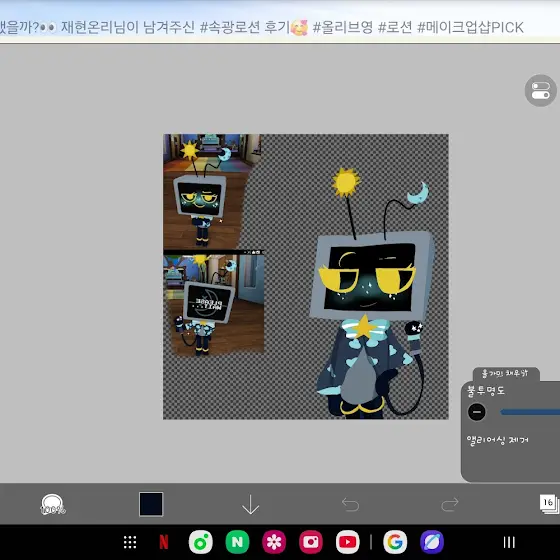Click the drawn TV-head character on canvas
Screen dimensions: 560x560
click(x=371, y=293)
